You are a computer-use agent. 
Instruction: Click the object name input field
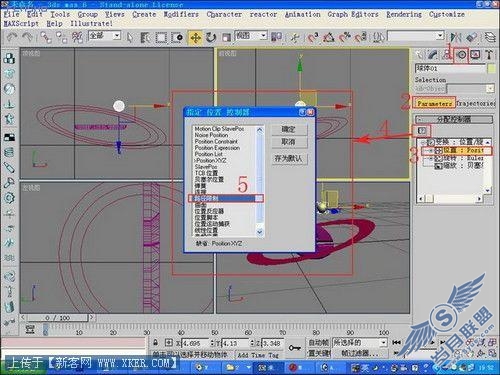coord(450,69)
